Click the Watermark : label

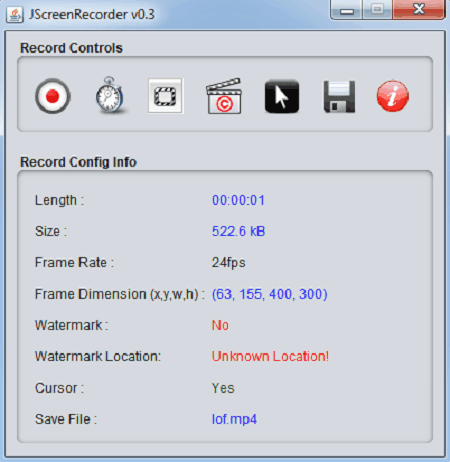tap(72, 325)
